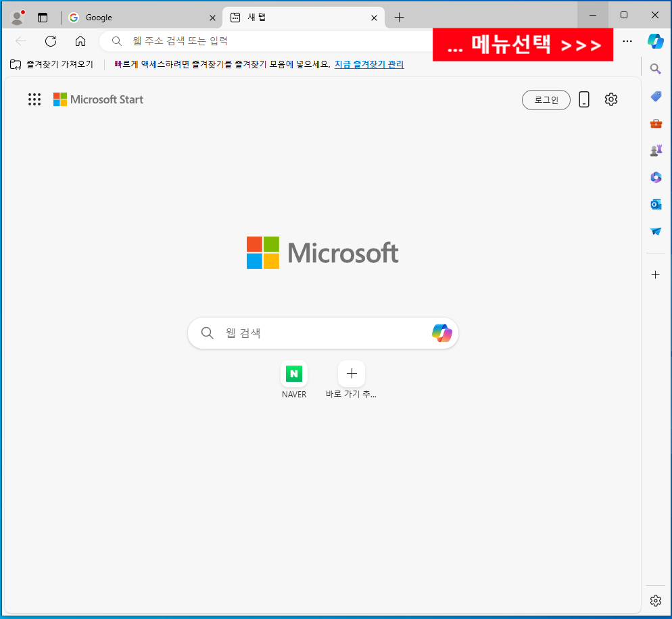Click the browser back arrow
The height and width of the screenshot is (619, 672).
20,41
